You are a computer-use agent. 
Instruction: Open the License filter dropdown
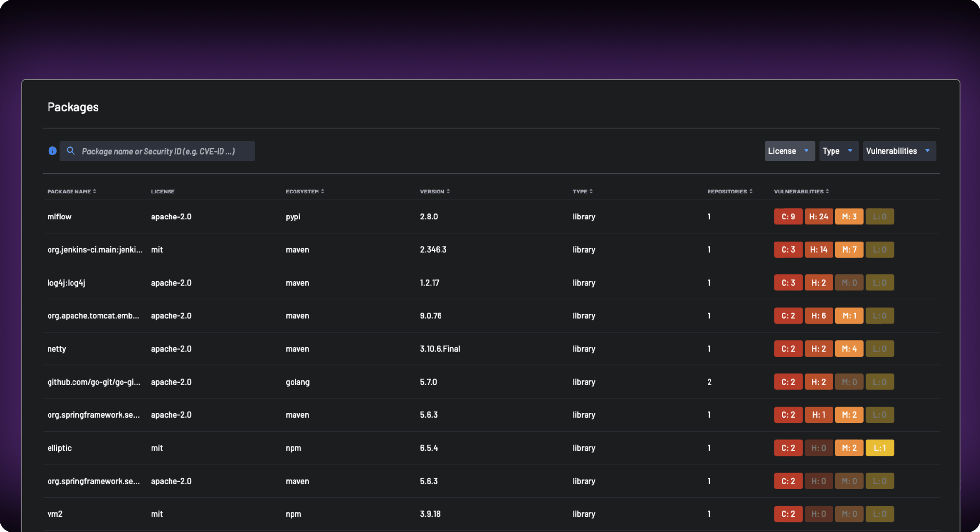789,151
